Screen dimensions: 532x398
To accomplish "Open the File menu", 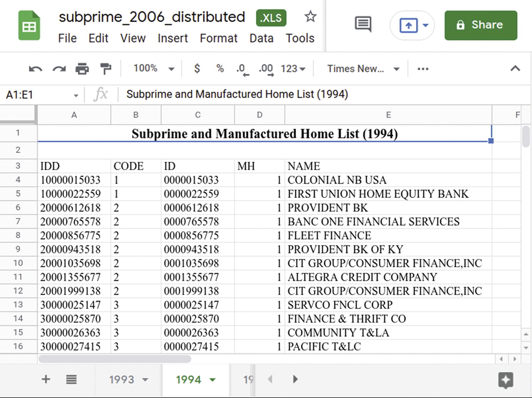I will pos(67,38).
